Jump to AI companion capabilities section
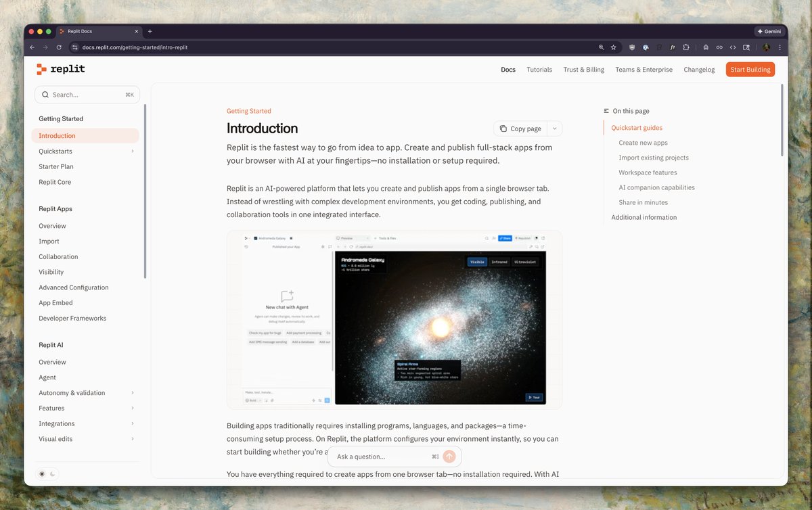The image size is (812, 510). point(656,187)
